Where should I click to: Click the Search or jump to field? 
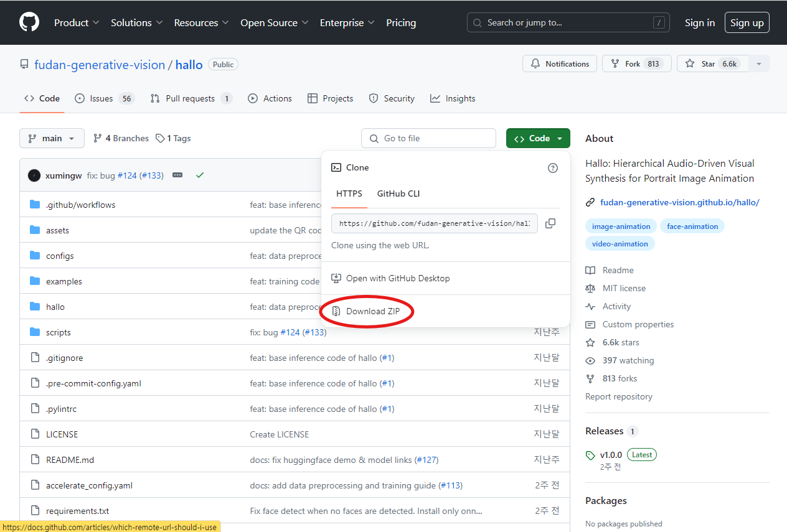568,22
